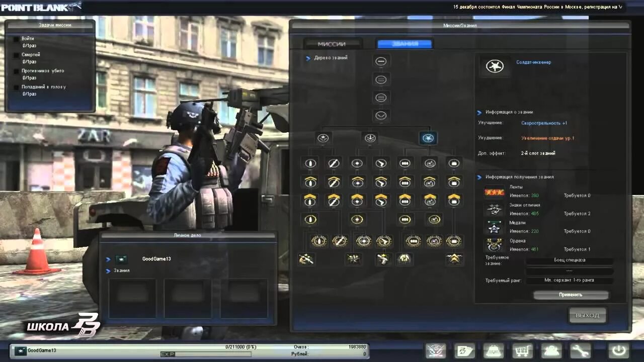Tick the Войти mission task checkbox
The image size is (644, 362).
click(16, 39)
